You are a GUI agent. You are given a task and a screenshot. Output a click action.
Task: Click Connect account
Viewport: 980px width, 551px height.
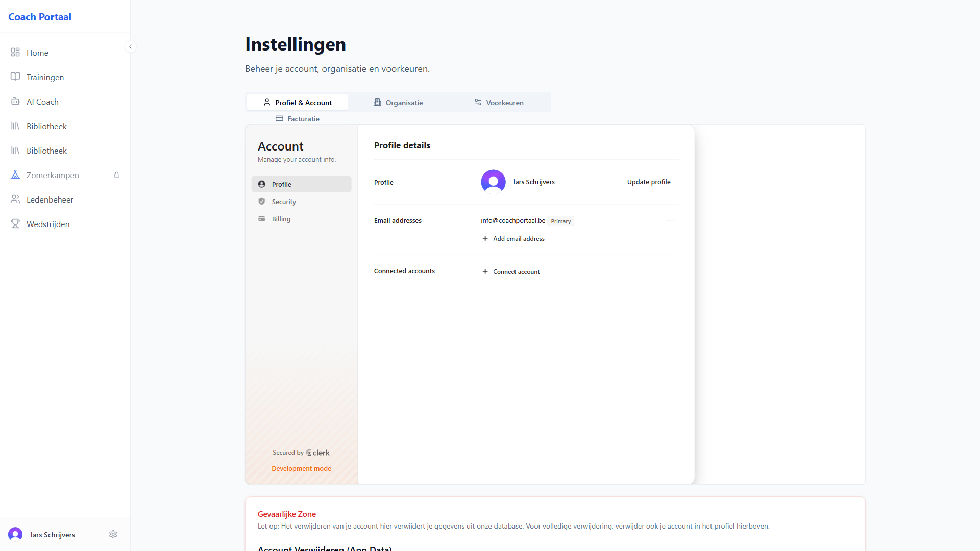click(x=511, y=272)
